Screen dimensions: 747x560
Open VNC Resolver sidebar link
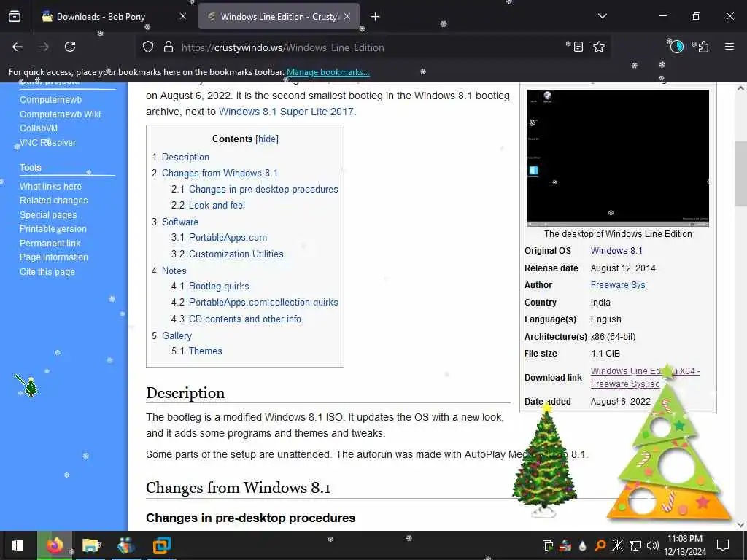tap(47, 142)
